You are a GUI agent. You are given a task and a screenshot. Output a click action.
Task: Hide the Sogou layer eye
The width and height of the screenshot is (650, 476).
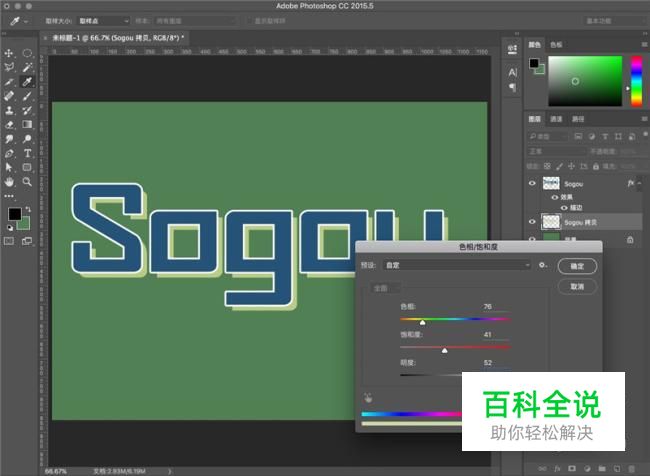tap(532, 183)
